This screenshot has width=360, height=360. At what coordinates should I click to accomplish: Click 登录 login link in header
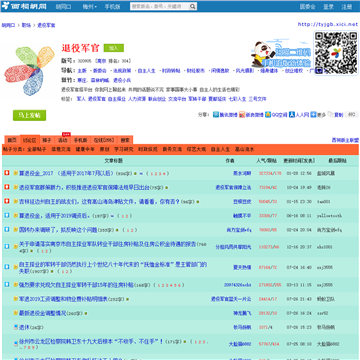tap(328, 7)
